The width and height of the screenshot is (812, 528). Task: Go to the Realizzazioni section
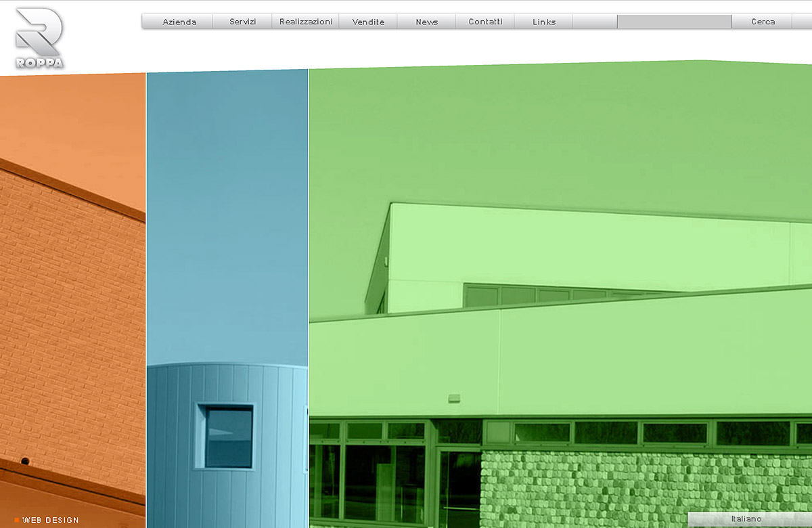[x=306, y=22]
